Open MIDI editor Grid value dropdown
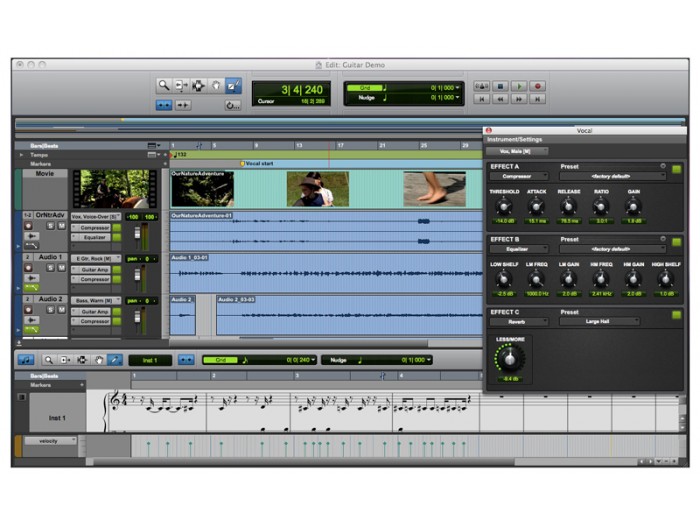This screenshot has width=700, height=525. [x=313, y=360]
